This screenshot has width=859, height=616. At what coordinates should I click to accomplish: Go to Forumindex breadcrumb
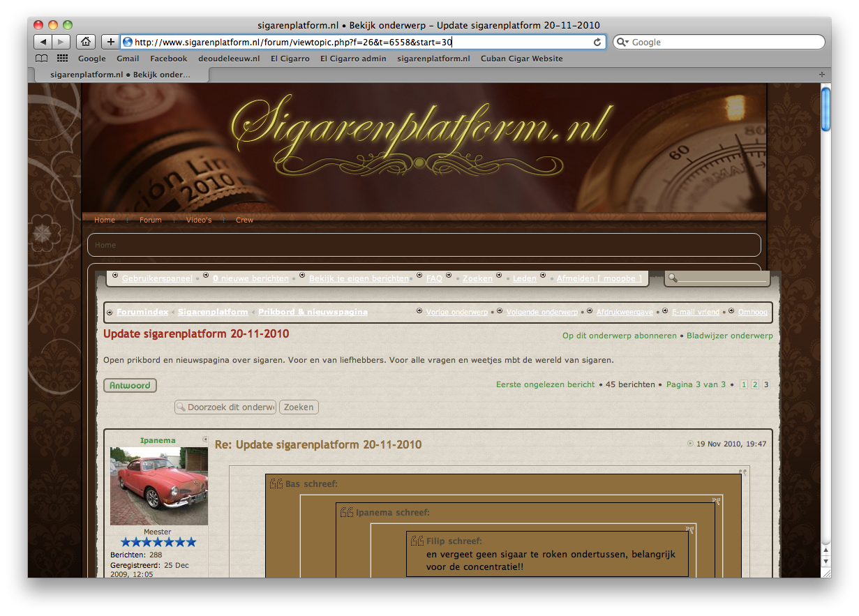click(x=142, y=312)
